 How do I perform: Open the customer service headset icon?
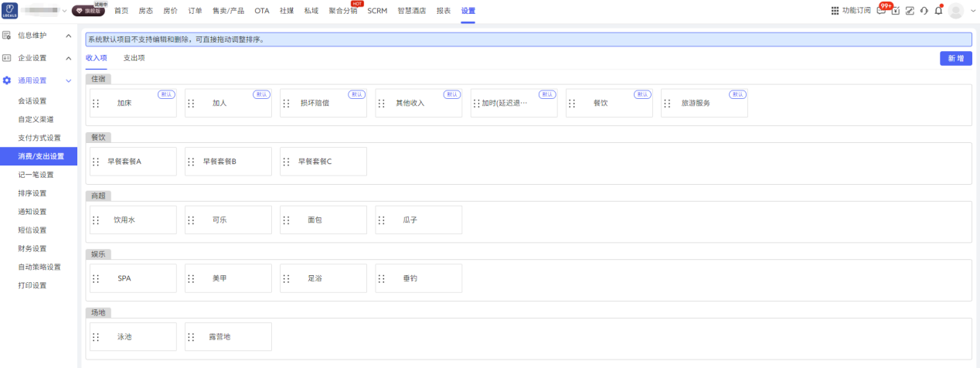(924, 11)
